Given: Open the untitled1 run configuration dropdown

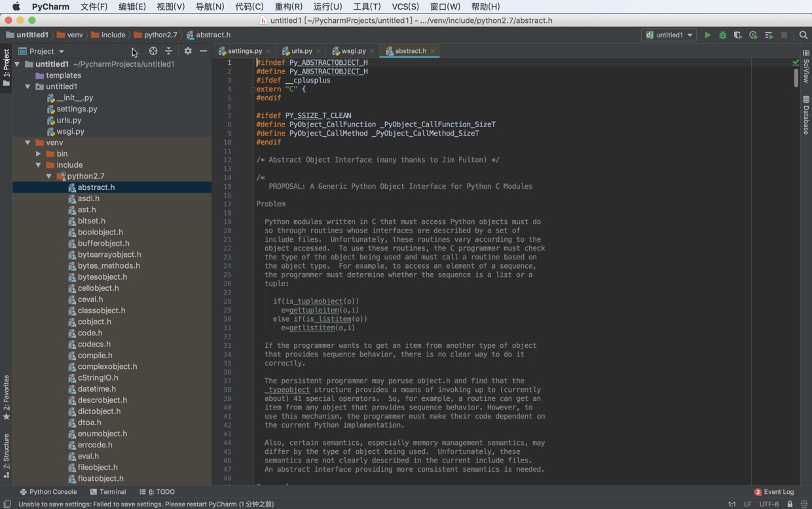Looking at the screenshot, I should [669, 35].
